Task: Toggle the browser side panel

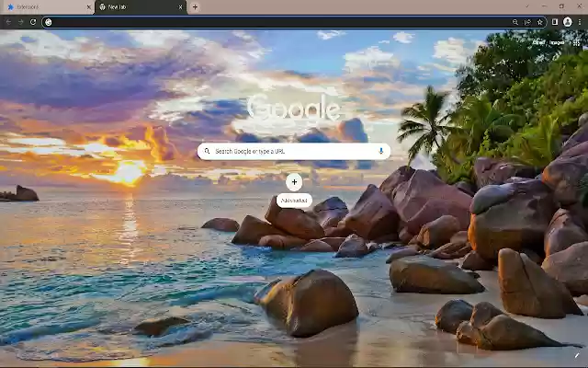Action: click(555, 22)
